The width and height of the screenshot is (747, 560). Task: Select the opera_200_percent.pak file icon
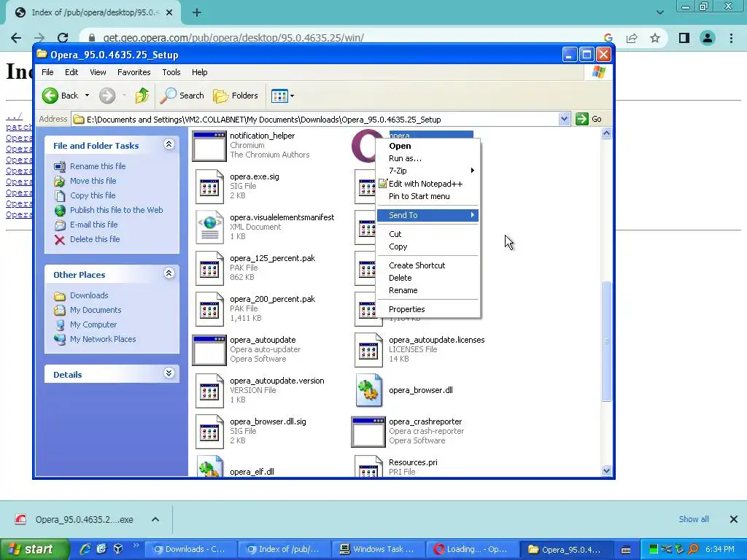click(209, 309)
